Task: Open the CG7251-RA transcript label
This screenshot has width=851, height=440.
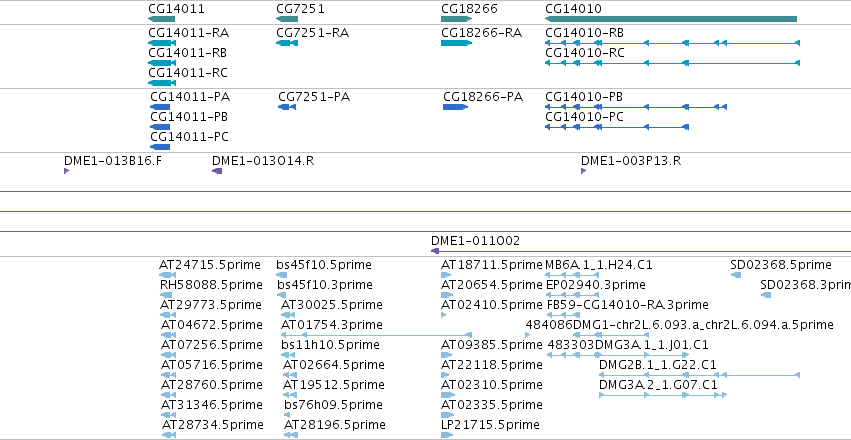Action: 312,33
